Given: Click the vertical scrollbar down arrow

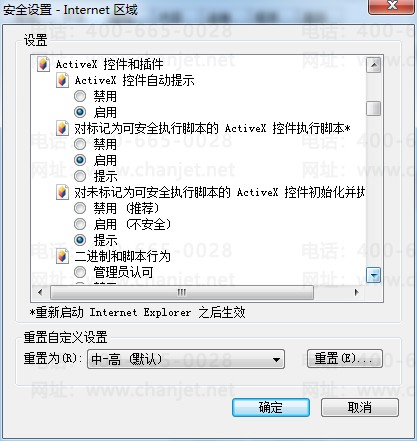Looking at the screenshot, I should (x=373, y=275).
